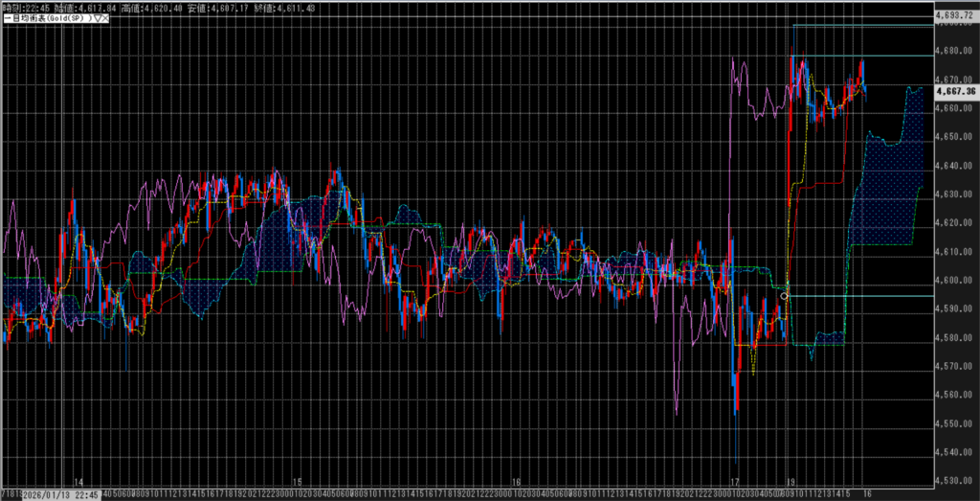Click the 4,693.72 cursor price label
The width and height of the screenshot is (980, 501).
pos(954,17)
